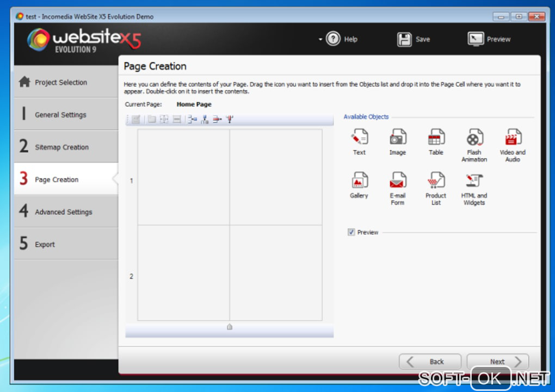This screenshot has height=392, width=555.
Task: Click the 'Page Creation' panel heading
Action: 155,66
